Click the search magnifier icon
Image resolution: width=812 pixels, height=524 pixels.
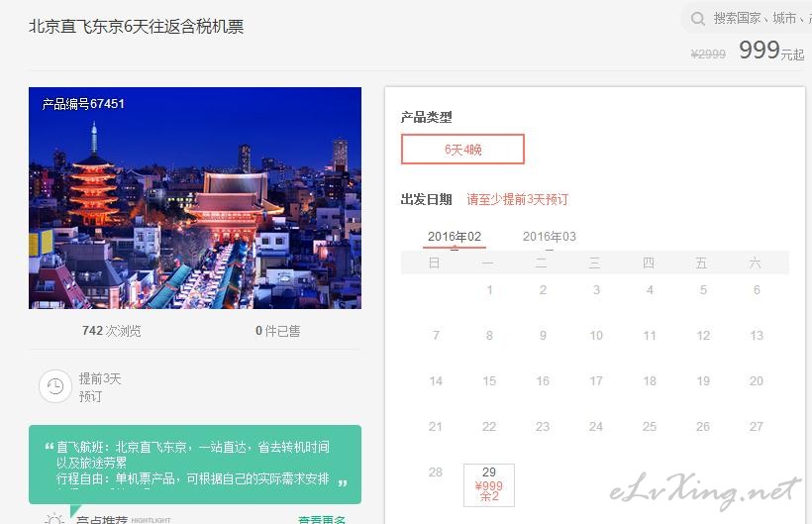[x=697, y=19]
